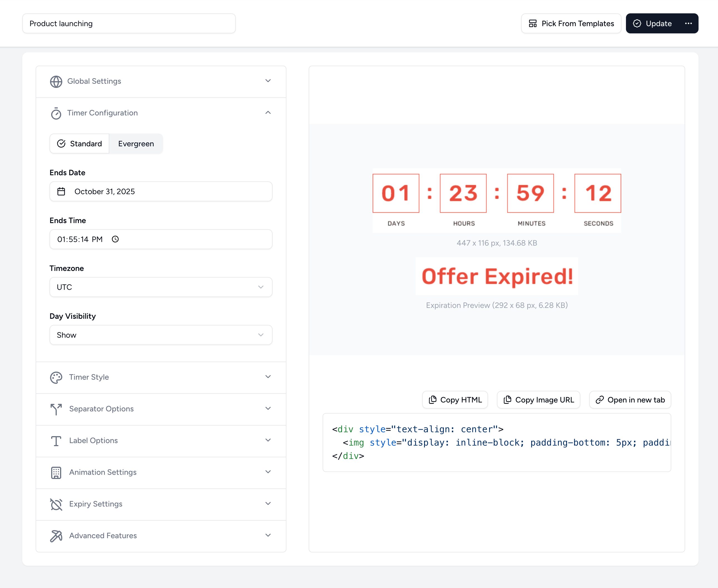The height and width of the screenshot is (588, 718).
Task: Switch to Evergreen timer mode
Action: tap(136, 144)
